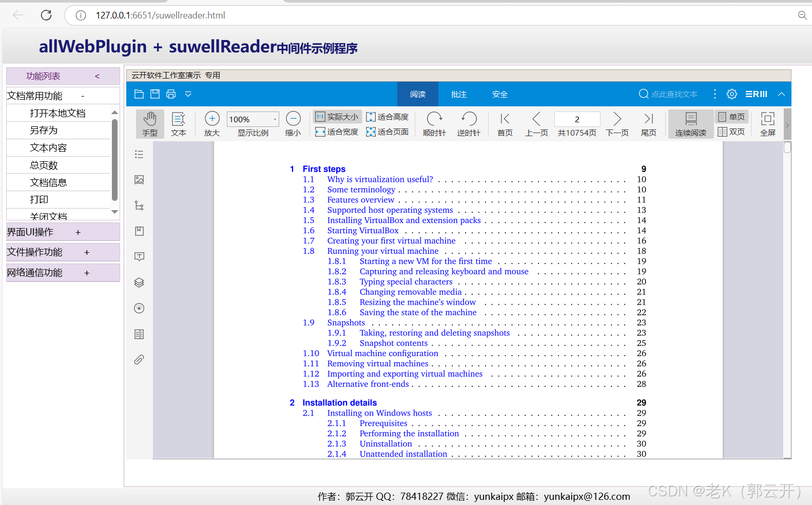This screenshot has width=812, height=505.
Task: Click the ≡RIII menu icon
Action: coord(757,94)
